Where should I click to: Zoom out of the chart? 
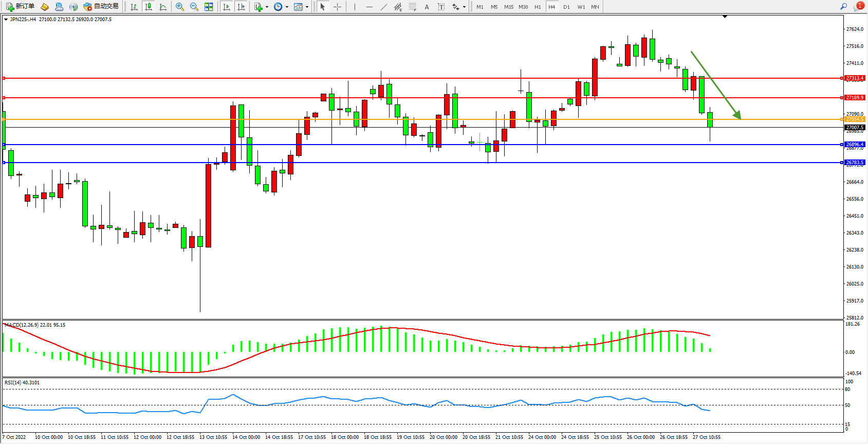point(194,7)
